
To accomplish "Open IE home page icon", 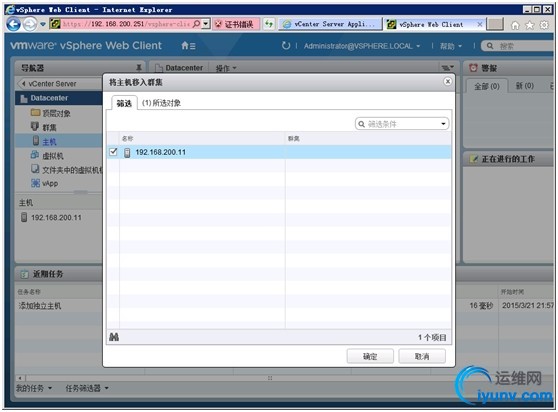I will pos(515,25).
